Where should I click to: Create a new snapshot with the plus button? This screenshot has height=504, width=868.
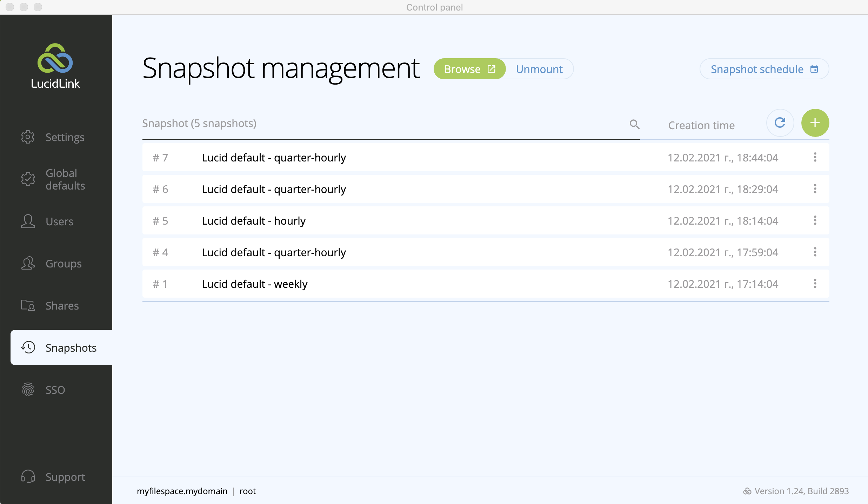point(815,123)
